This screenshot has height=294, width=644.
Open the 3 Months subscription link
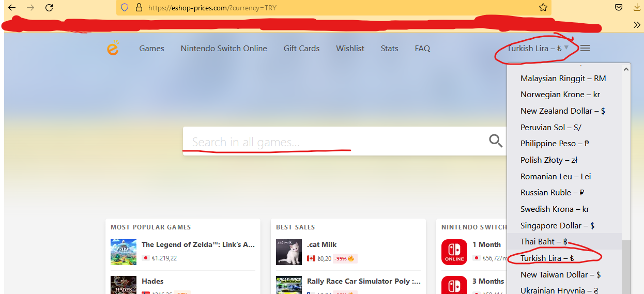tap(488, 281)
